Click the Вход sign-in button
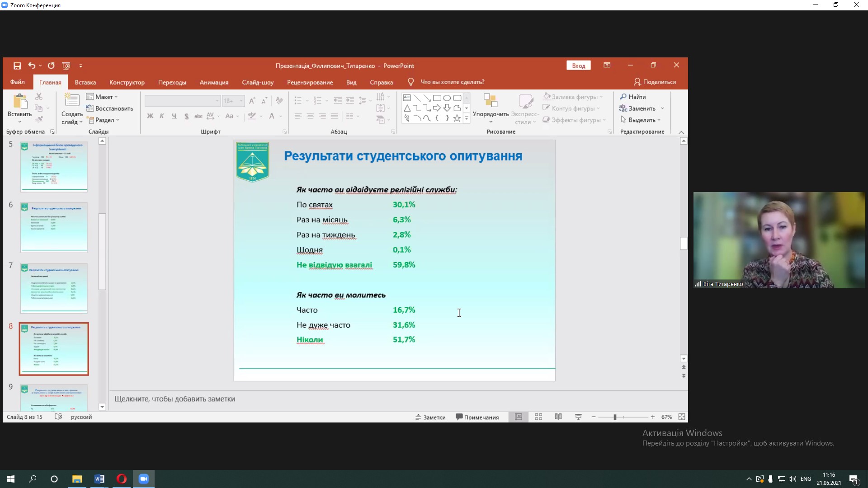This screenshot has height=488, width=868. (x=578, y=66)
